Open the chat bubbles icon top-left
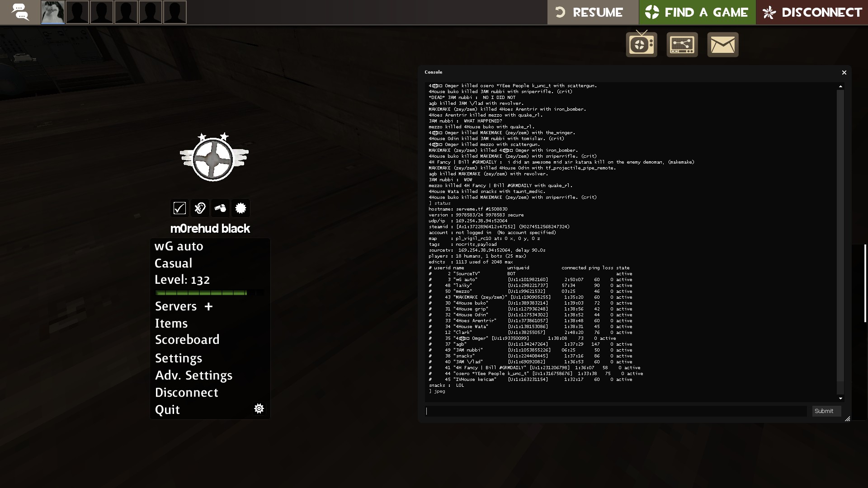 tap(20, 12)
